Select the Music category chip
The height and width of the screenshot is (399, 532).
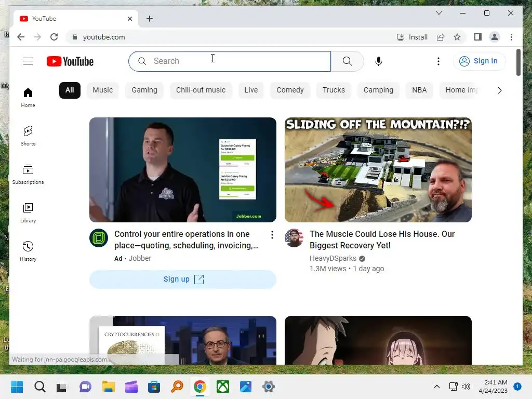(x=103, y=90)
